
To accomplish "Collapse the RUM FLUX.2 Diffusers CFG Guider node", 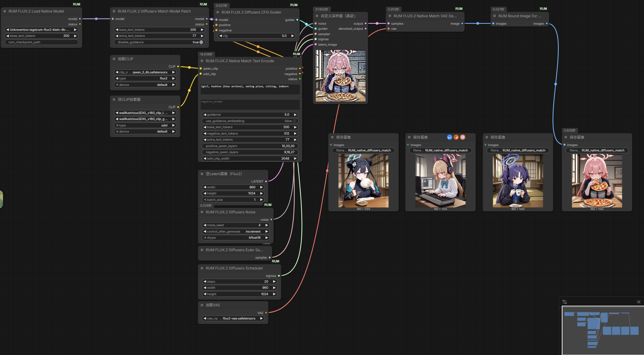I will [218, 12].
